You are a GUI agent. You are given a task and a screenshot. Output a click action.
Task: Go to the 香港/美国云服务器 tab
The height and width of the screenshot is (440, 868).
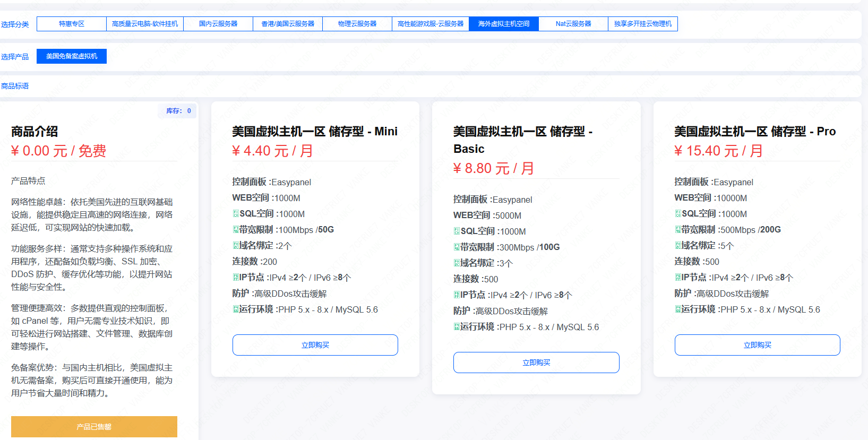tap(288, 24)
